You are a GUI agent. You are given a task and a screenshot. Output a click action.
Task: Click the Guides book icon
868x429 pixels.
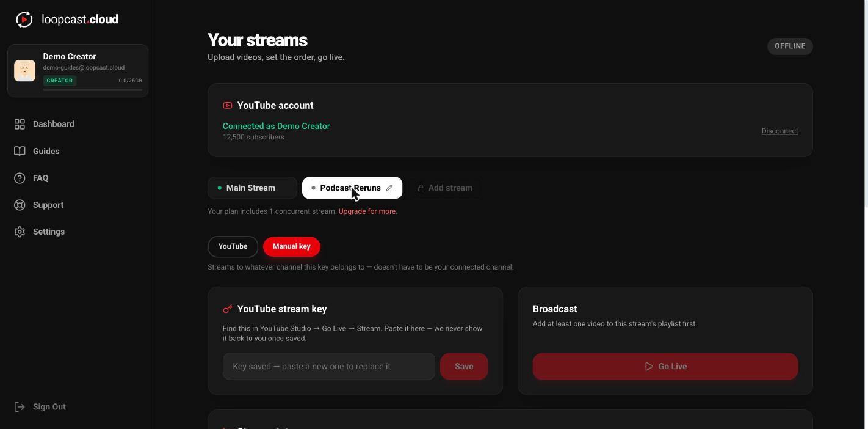[20, 151]
